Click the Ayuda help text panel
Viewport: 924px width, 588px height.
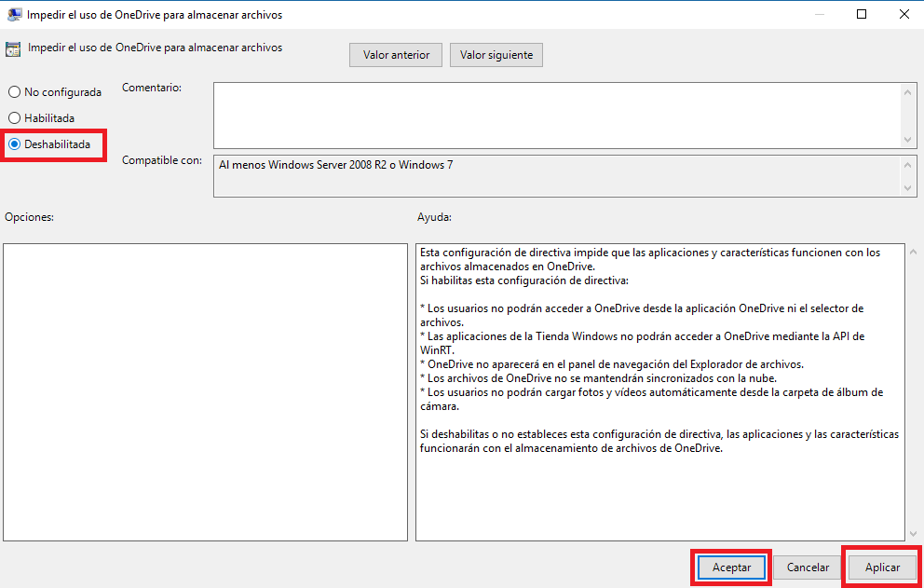660,391
